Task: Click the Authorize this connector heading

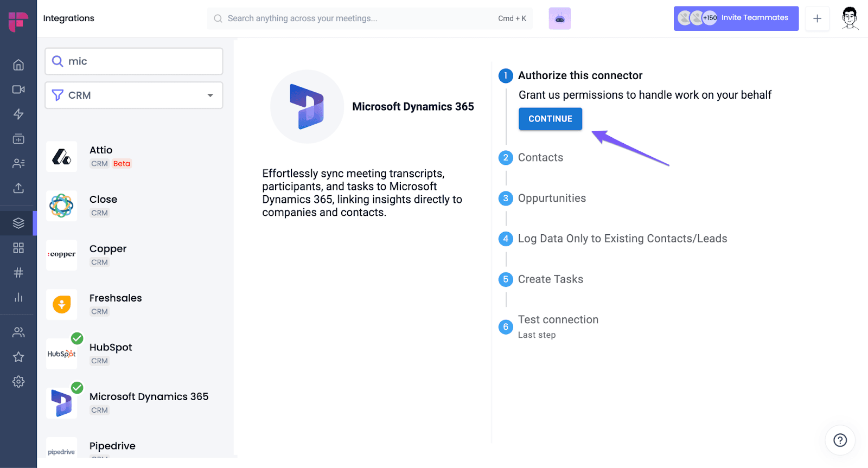Action: (x=580, y=75)
